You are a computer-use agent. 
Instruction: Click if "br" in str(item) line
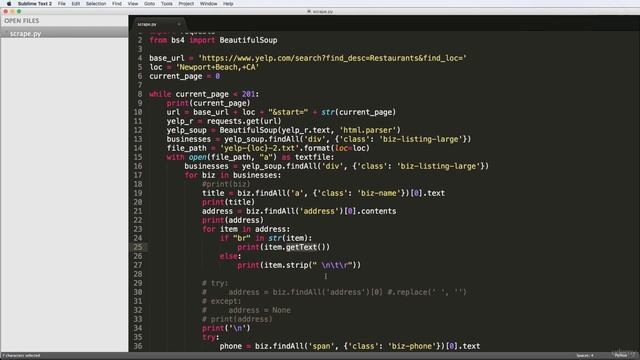tap(266, 238)
